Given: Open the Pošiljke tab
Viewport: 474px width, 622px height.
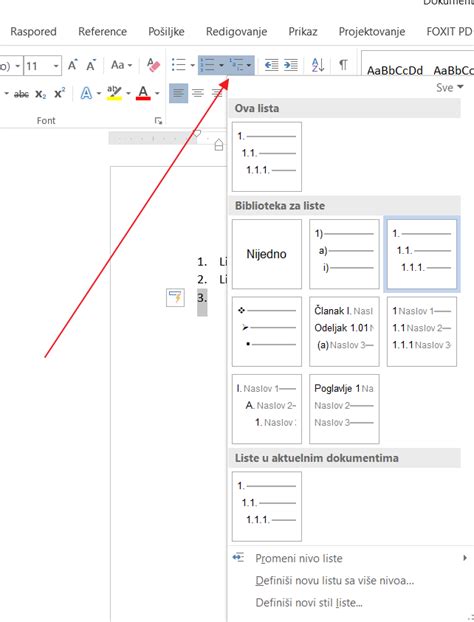Looking at the screenshot, I should (166, 32).
